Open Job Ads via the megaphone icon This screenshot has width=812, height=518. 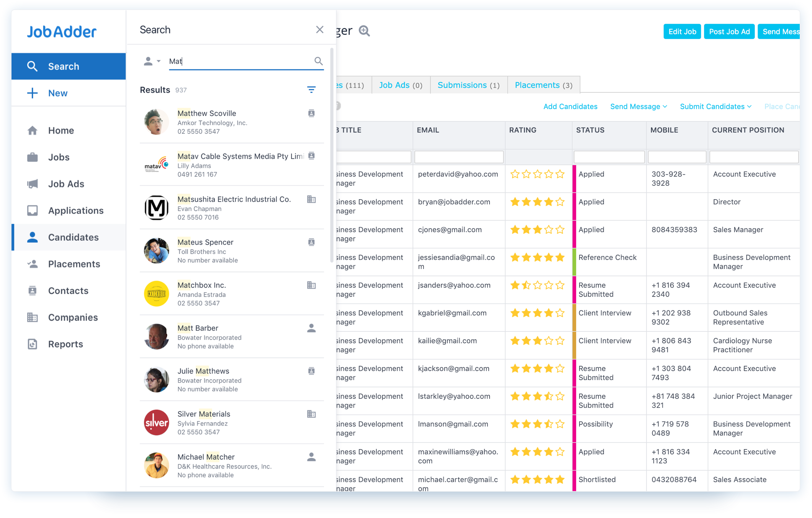[33, 184]
